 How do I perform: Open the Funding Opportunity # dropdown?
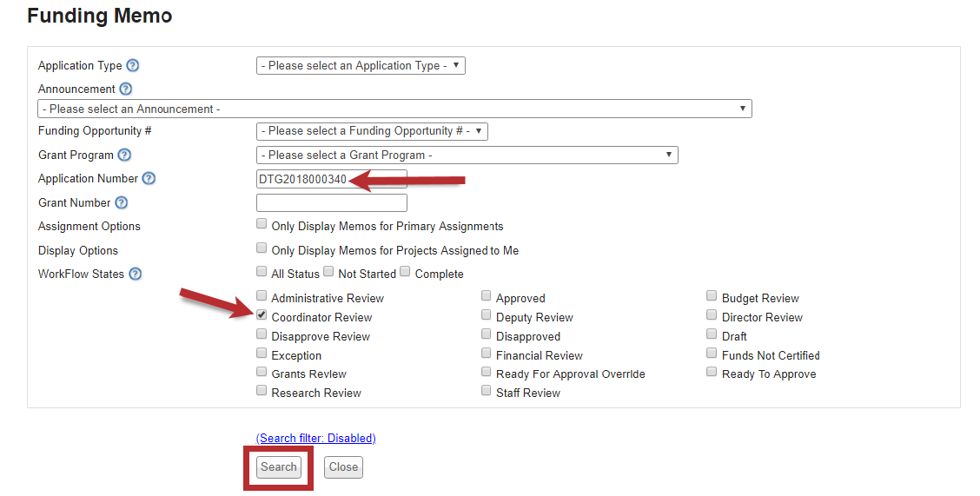pyautogui.click(x=372, y=131)
